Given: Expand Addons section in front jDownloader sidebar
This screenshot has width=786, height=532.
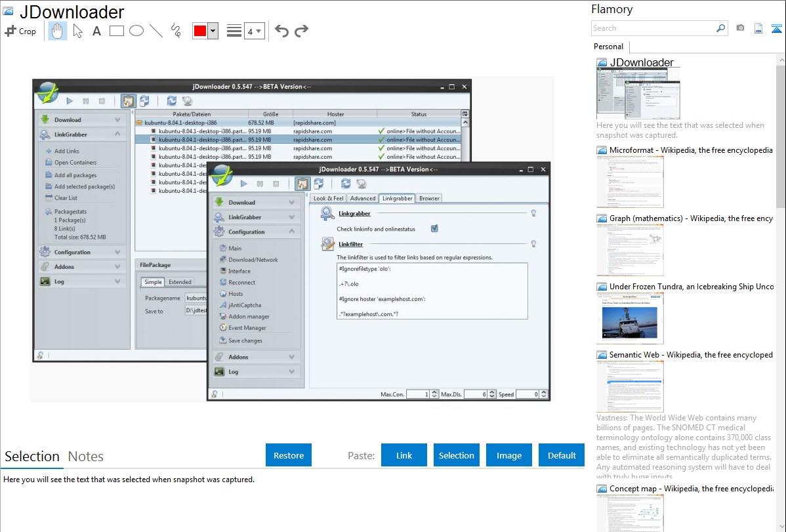Looking at the screenshot, I should (256, 356).
